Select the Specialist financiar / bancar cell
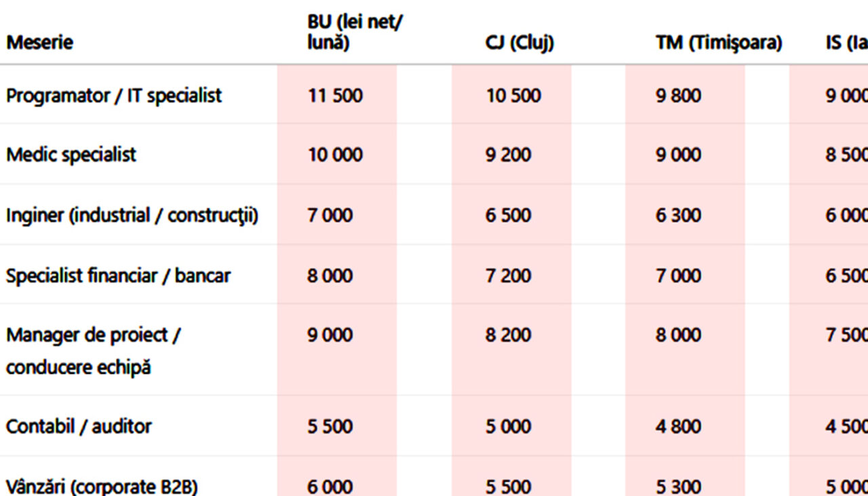This screenshot has height=496, width=868. (118, 275)
